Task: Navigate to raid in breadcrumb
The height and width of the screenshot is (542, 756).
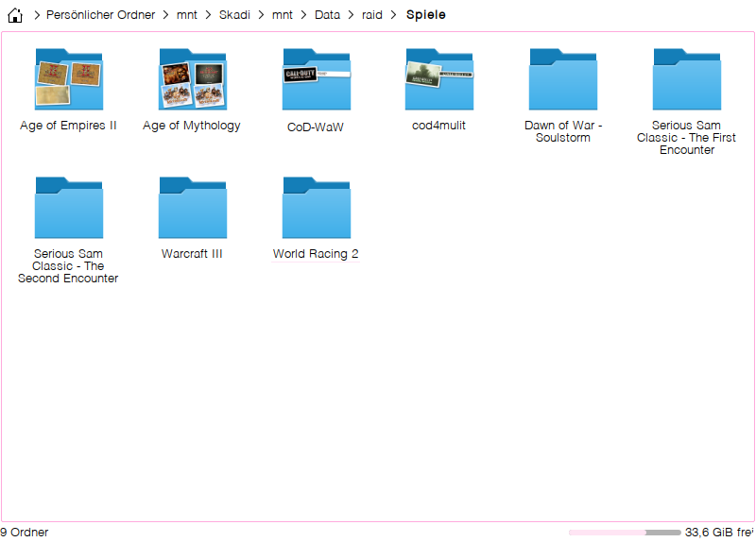Action: [x=371, y=15]
